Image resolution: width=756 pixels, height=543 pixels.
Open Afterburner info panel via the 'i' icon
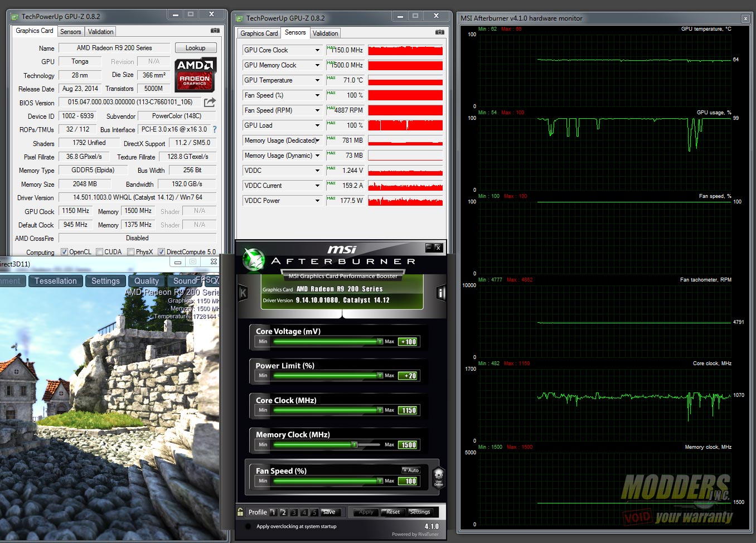click(441, 293)
